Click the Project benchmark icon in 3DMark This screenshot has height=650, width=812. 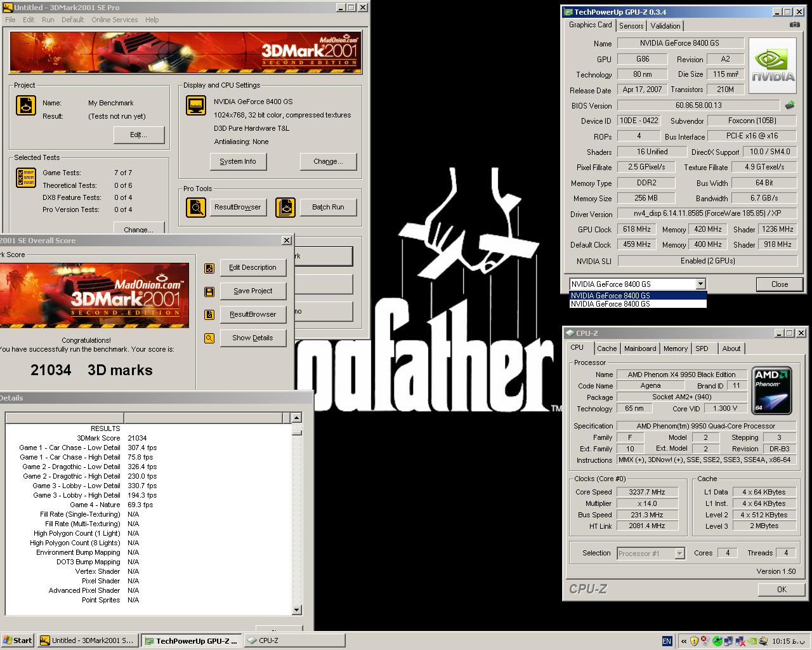(x=26, y=105)
